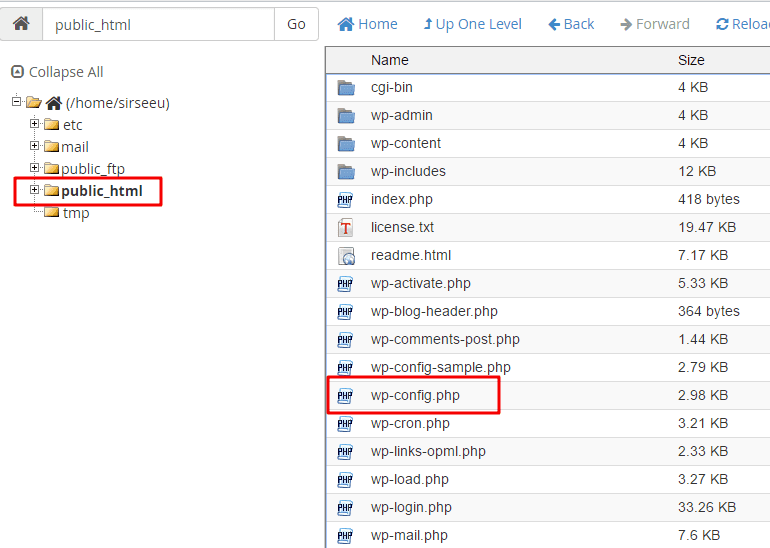Click the wp-admin folder icon
The height and width of the screenshot is (548, 770).
346,116
